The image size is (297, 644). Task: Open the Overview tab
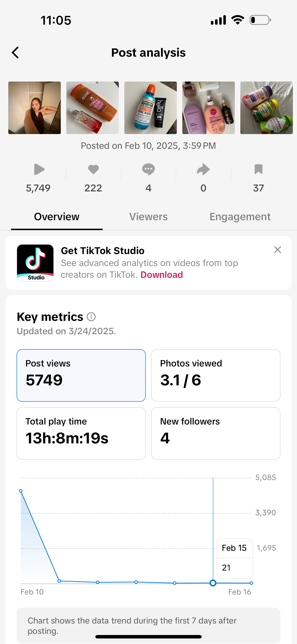[x=57, y=217]
